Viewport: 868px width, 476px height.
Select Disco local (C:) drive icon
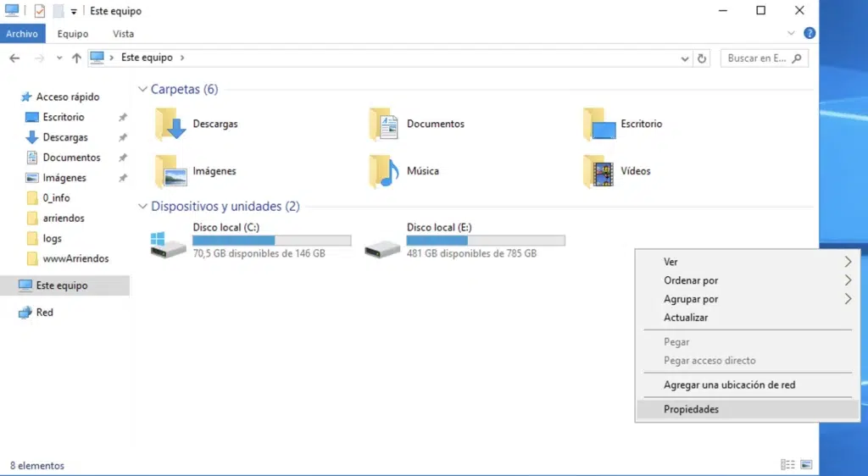coord(169,245)
